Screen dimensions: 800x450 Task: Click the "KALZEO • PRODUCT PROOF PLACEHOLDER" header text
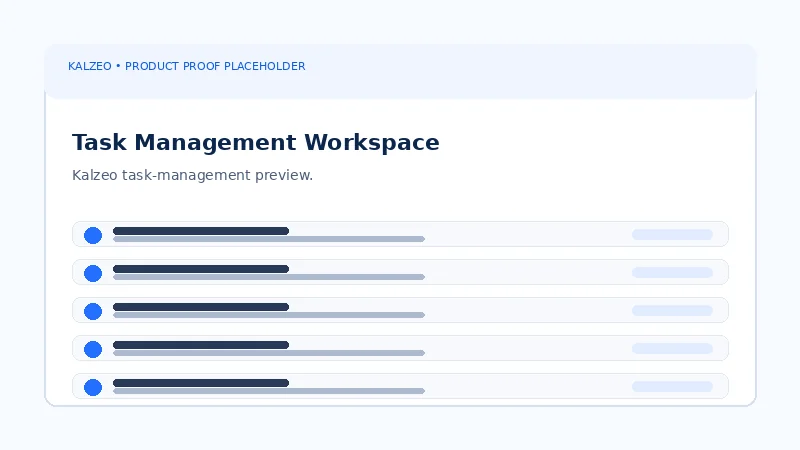187,66
